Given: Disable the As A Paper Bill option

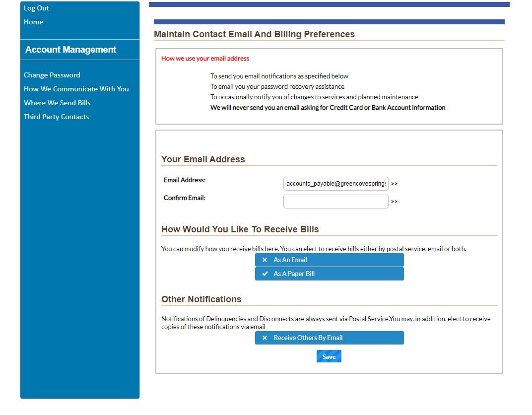Looking at the screenshot, I should [329, 274].
